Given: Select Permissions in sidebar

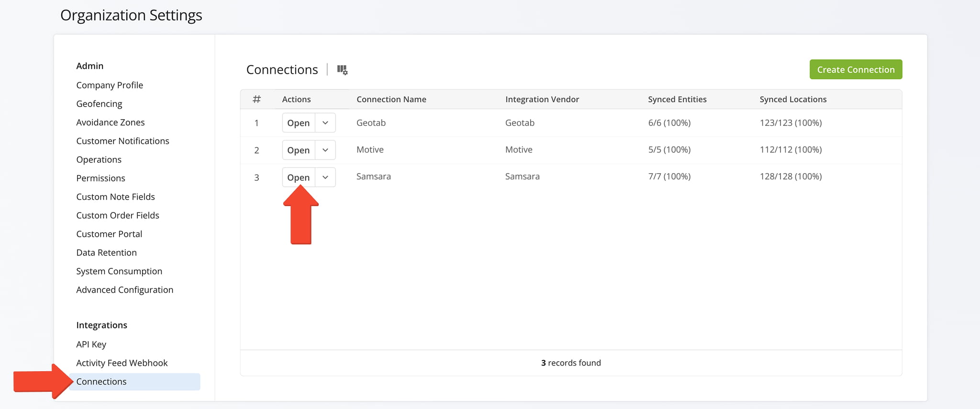Looking at the screenshot, I should (x=100, y=178).
